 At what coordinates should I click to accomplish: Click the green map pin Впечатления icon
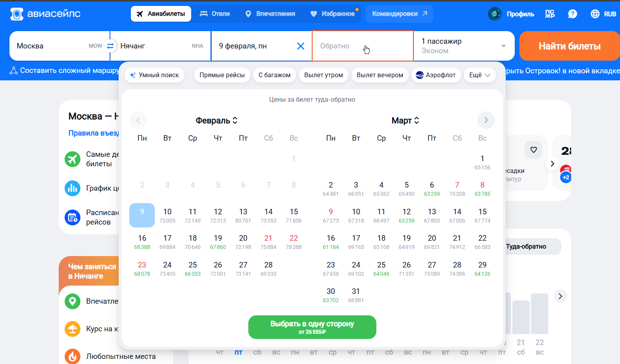[73, 301]
